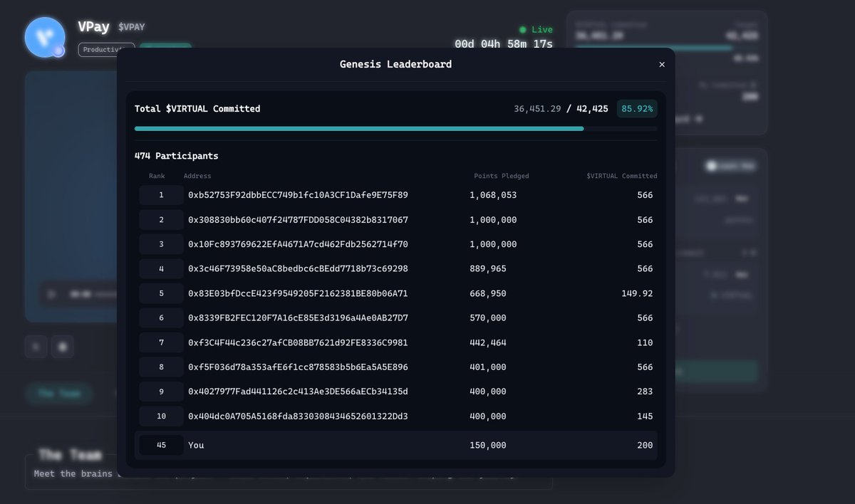
Task: Click points pledged value 1,068,053
Action: 493,195
